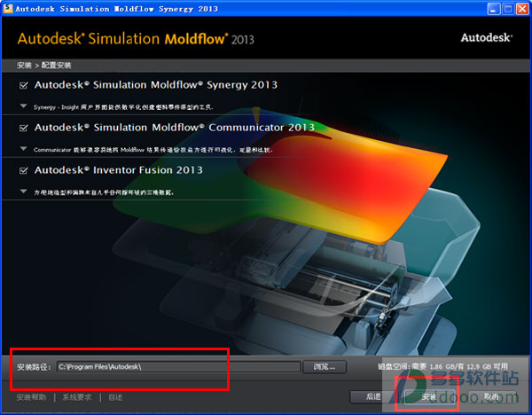Click the 浏览... browse button
Viewport: 532px width, 415px height.
point(325,367)
